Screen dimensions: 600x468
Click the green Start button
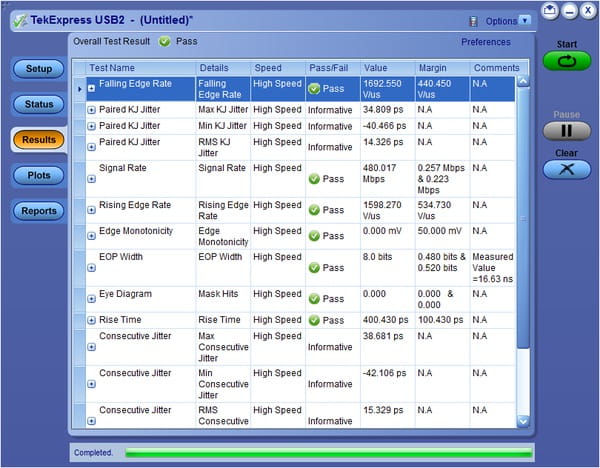click(567, 61)
